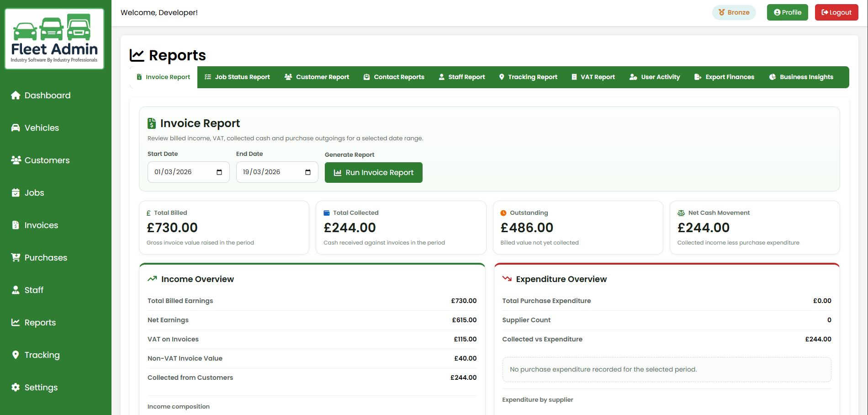Go to Purchases in the sidebar

(46, 257)
